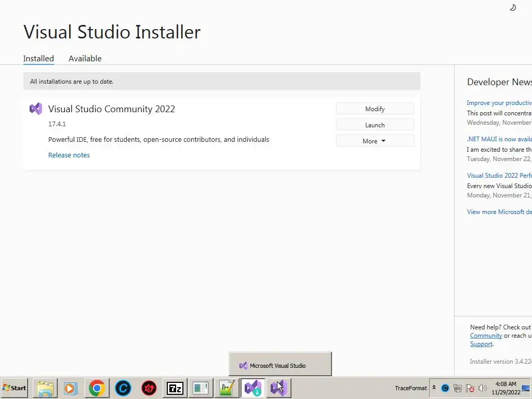Click Installer version 3.4.22 text
532x399 pixels.
[x=501, y=362]
